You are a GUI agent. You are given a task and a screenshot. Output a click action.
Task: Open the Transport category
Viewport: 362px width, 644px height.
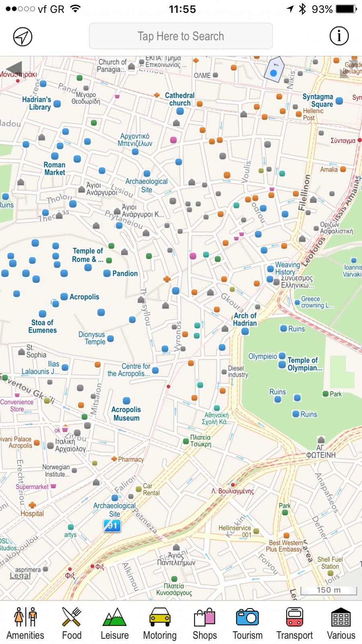(294, 623)
